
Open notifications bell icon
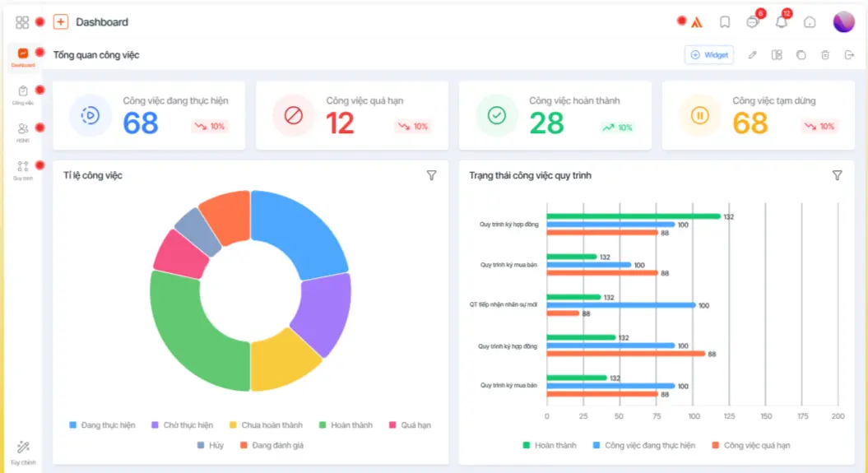click(x=781, y=22)
